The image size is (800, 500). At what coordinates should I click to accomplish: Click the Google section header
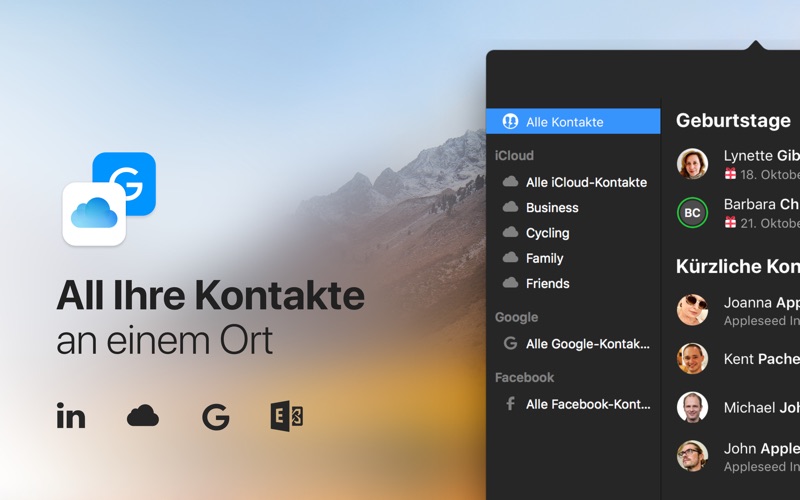point(516,317)
